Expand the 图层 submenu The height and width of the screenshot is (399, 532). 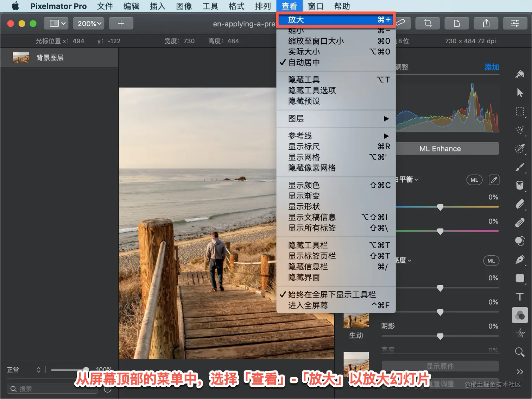tap(336, 119)
